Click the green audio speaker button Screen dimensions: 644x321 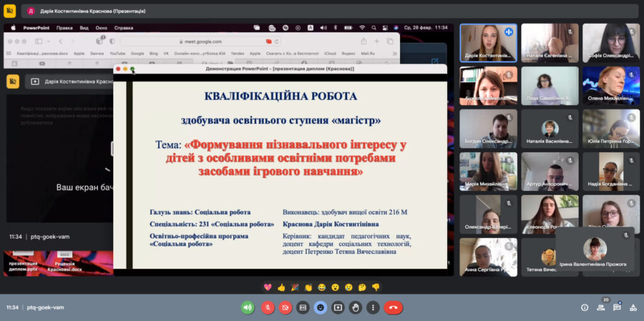coord(248,308)
